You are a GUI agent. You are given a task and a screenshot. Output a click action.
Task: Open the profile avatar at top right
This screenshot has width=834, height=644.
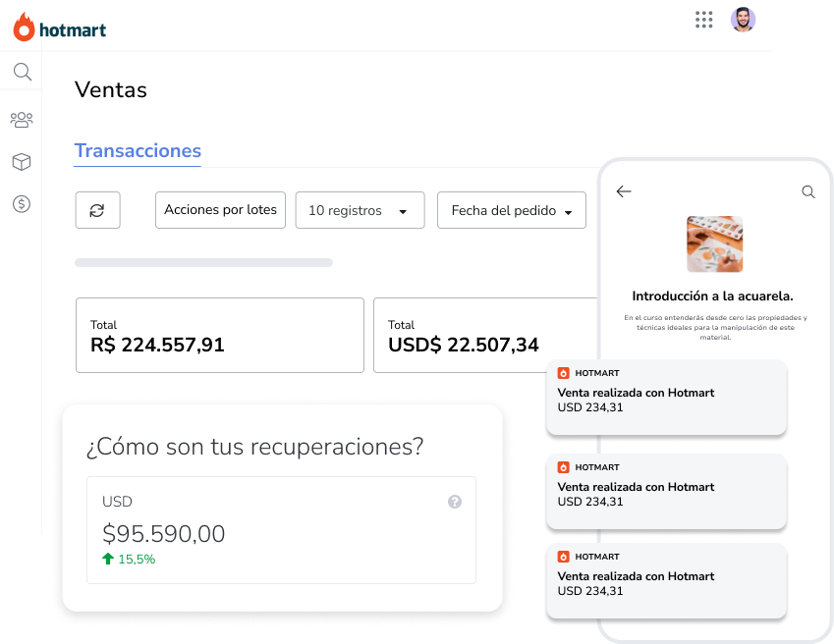pos(744,19)
